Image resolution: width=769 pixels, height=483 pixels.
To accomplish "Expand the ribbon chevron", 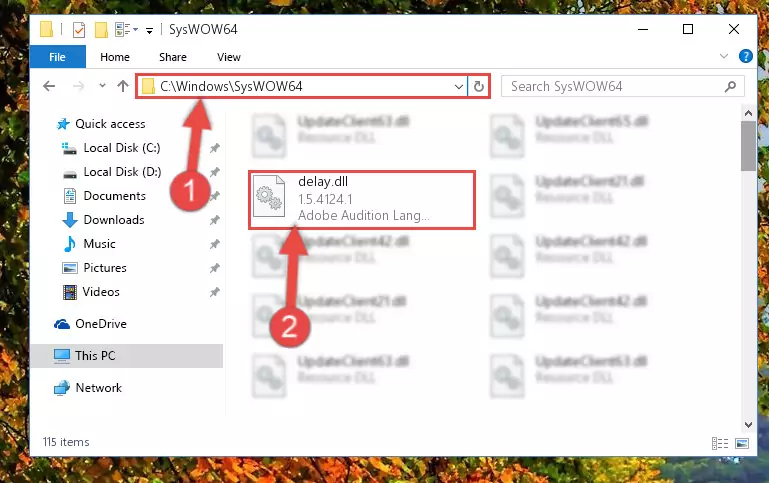I will [x=723, y=56].
